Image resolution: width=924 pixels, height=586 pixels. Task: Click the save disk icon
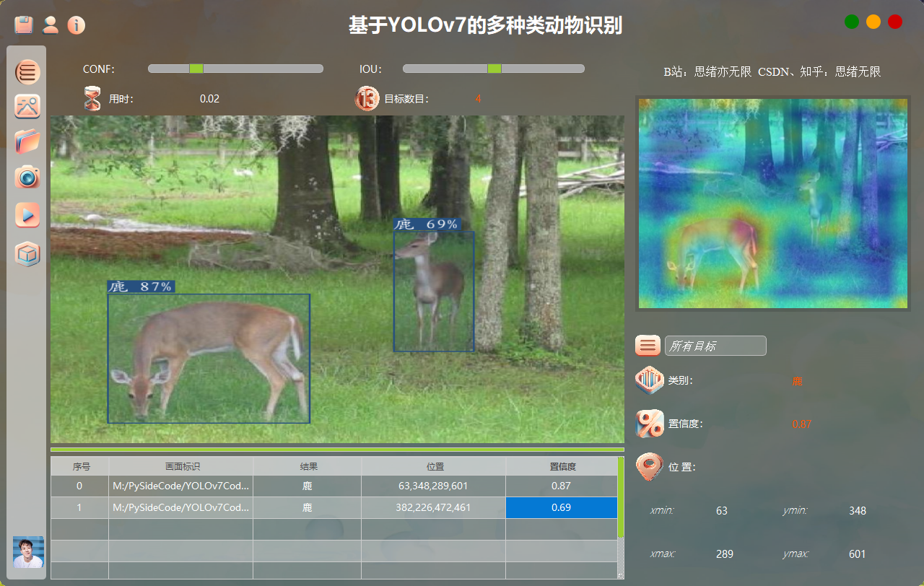click(24, 25)
